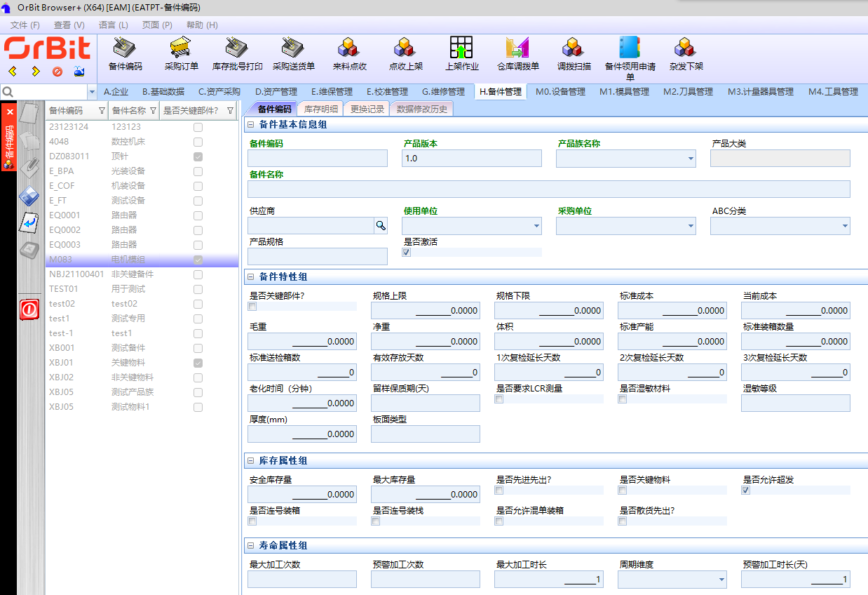Open 采购单位 dropdown

point(691,226)
